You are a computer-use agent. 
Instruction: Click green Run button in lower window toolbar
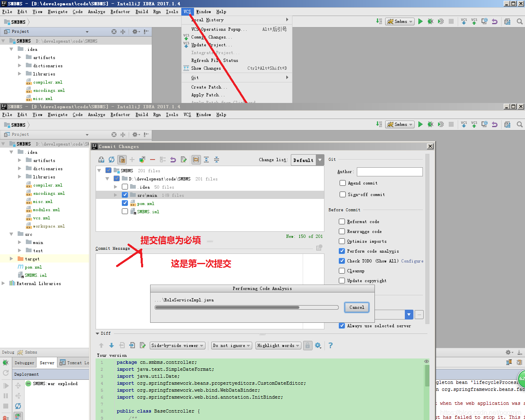click(x=420, y=124)
